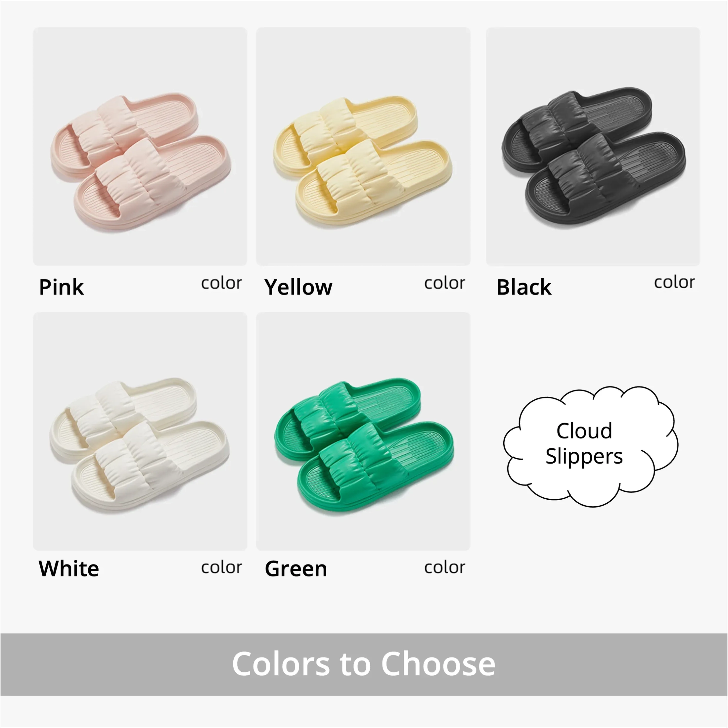Click the bold "Pink" label
This screenshot has width=728, height=728.
pyautogui.click(x=62, y=287)
